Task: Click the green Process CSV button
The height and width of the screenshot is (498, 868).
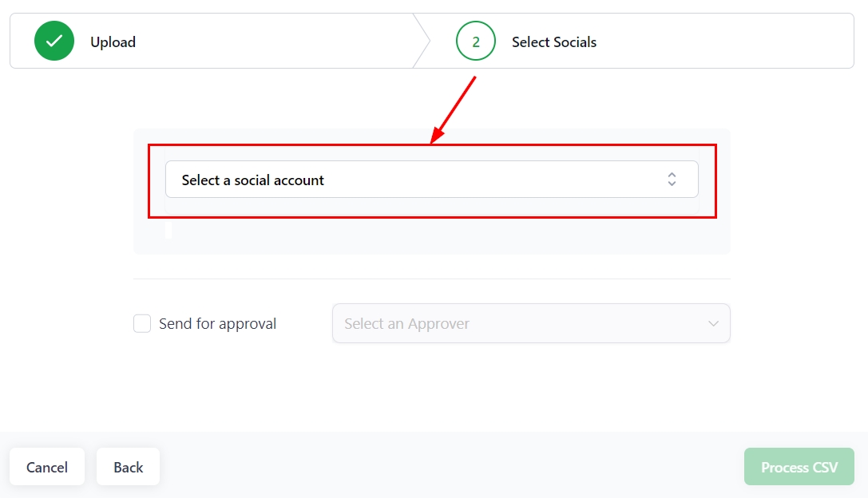Action: [799, 467]
